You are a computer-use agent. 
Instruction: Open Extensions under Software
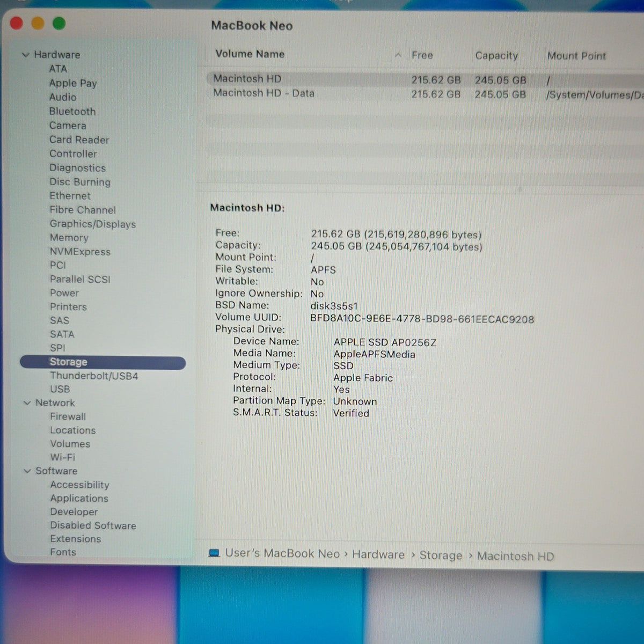pyautogui.click(x=76, y=539)
